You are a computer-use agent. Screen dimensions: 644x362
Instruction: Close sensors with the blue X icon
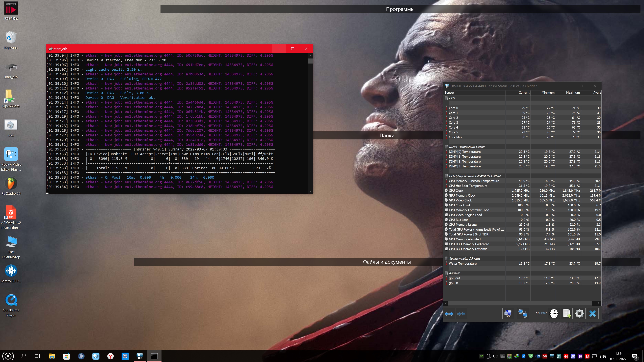593,314
